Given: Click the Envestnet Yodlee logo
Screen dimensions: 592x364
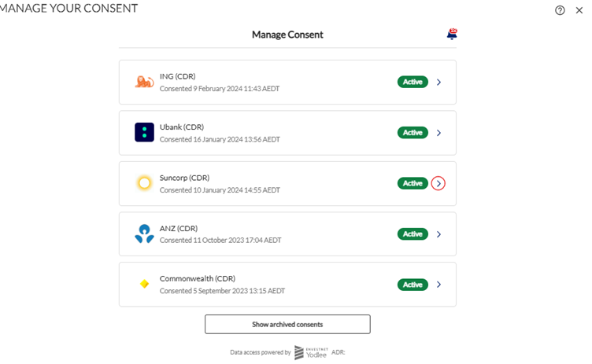Looking at the screenshot, I should click(x=311, y=352).
